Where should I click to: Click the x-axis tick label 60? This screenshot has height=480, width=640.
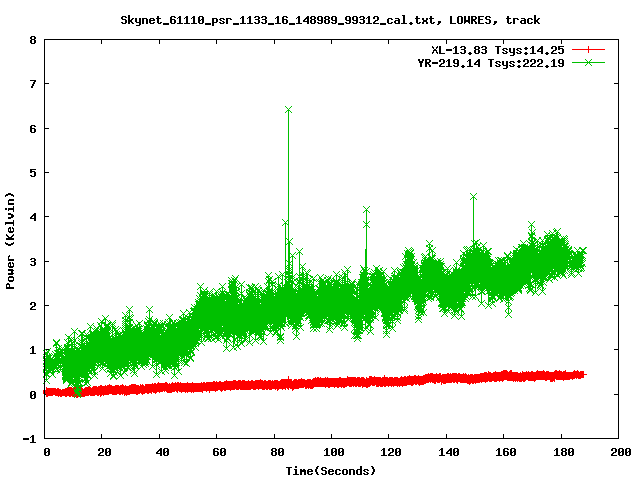218,452
